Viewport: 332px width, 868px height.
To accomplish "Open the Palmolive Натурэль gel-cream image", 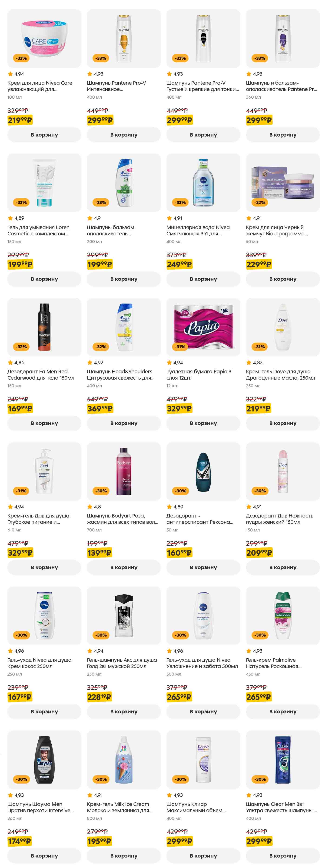I will point(282,615).
